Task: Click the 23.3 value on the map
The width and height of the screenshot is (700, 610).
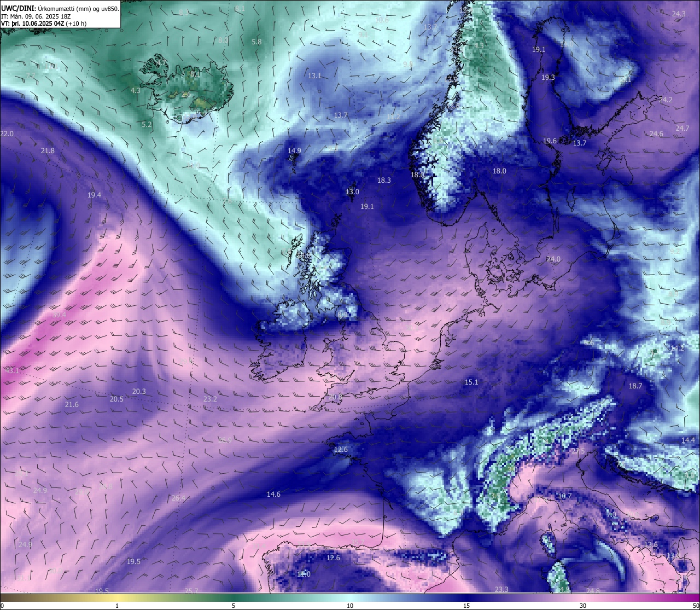Action: (x=501, y=589)
